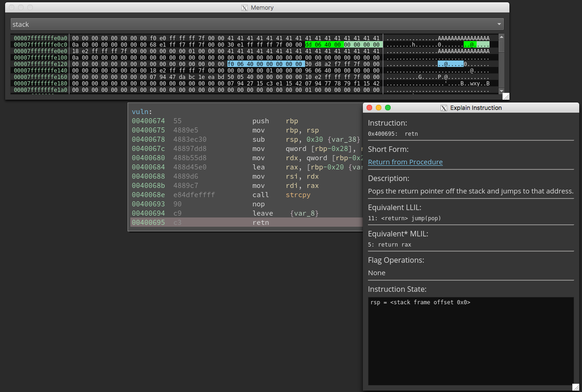Click the Flag Operations value None

point(377,273)
